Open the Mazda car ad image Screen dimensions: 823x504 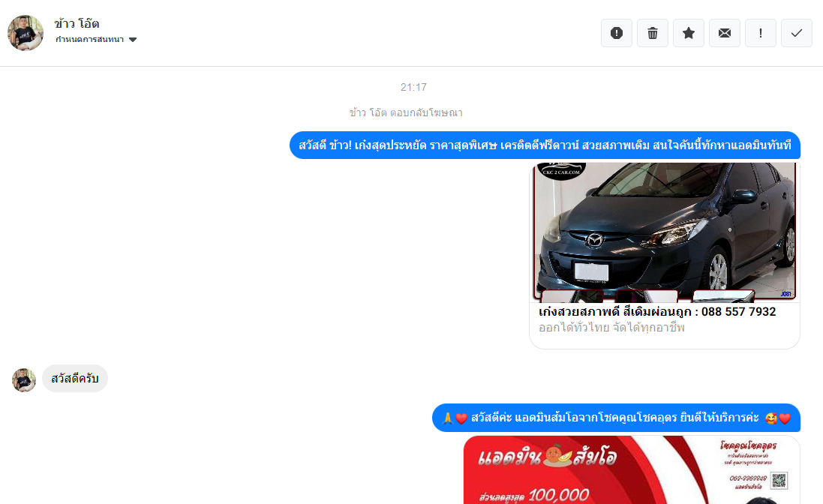pyautogui.click(x=665, y=232)
